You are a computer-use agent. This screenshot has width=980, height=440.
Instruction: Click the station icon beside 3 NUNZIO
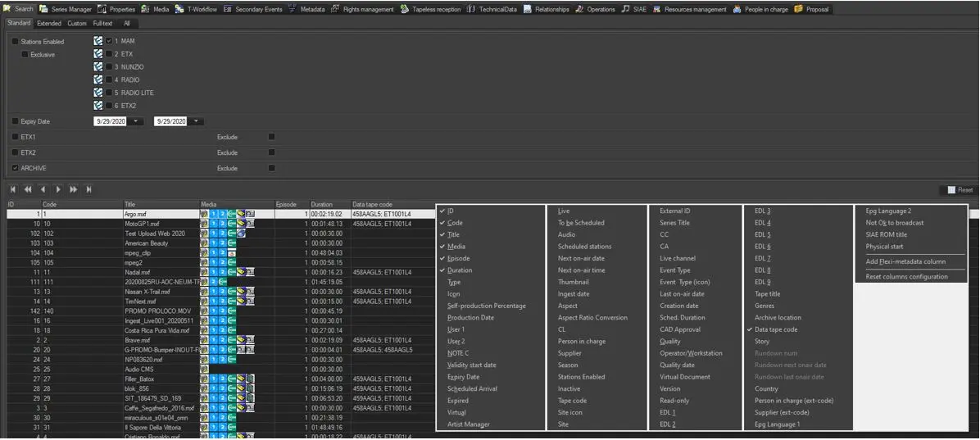(98, 66)
